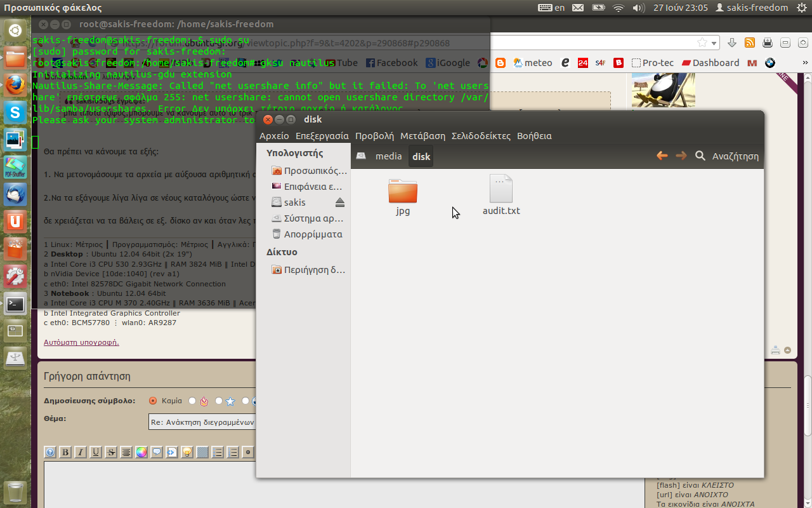This screenshot has width=812, height=508.
Task: Open the Σελιδοδείκτες menu
Action: pyautogui.click(x=481, y=136)
